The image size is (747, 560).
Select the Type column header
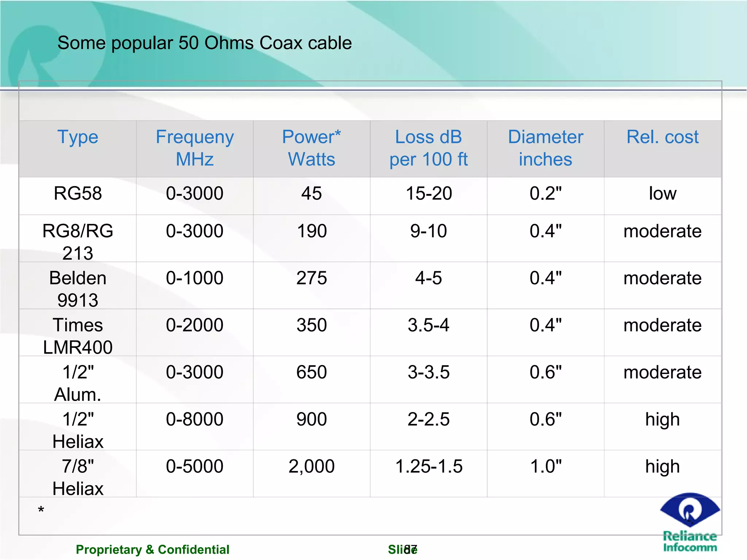tap(78, 137)
